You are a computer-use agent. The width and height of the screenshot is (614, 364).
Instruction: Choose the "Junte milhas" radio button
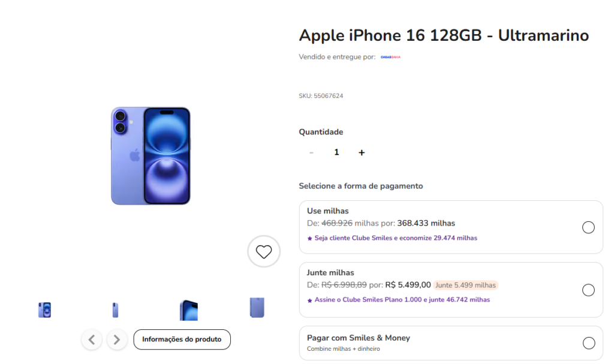pos(588,290)
